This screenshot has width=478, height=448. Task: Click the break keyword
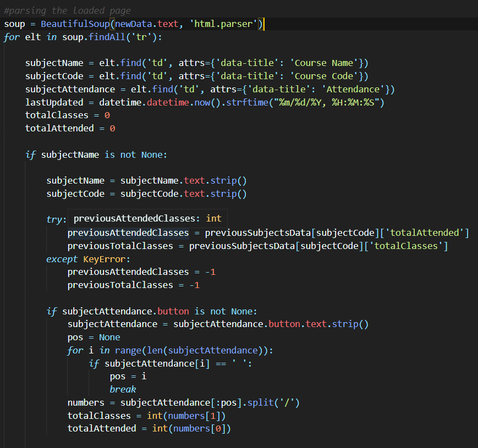click(123, 389)
